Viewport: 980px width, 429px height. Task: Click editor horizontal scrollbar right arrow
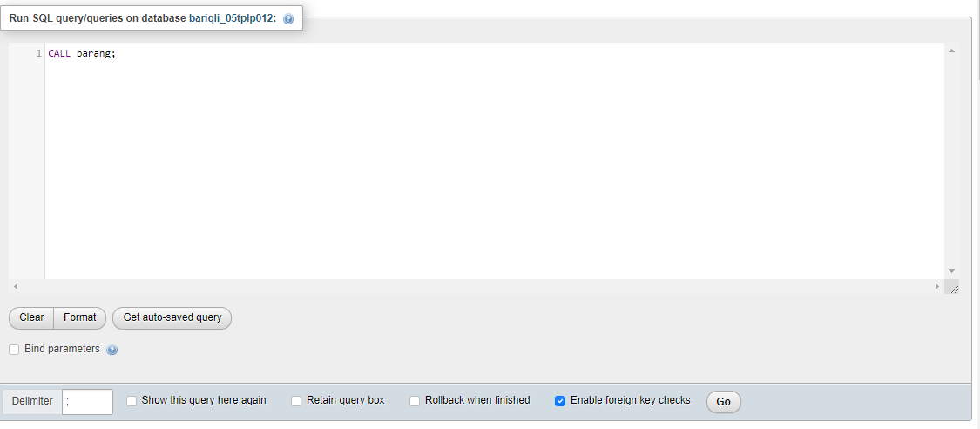(936, 286)
